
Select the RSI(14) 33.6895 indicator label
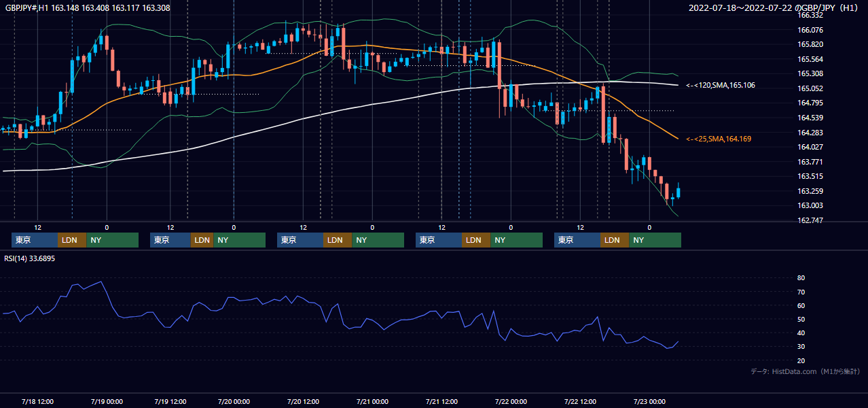30,258
